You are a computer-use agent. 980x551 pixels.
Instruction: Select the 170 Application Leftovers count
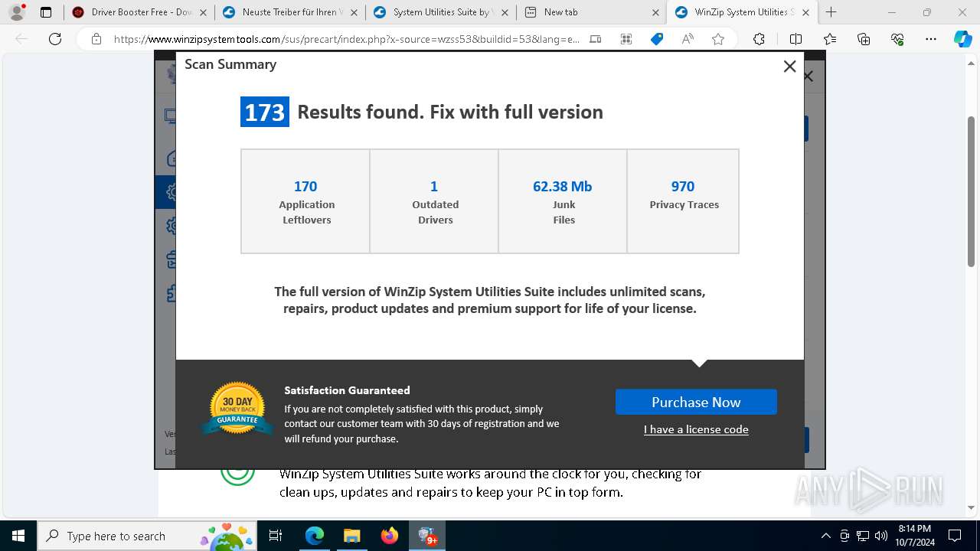pyautogui.click(x=305, y=186)
